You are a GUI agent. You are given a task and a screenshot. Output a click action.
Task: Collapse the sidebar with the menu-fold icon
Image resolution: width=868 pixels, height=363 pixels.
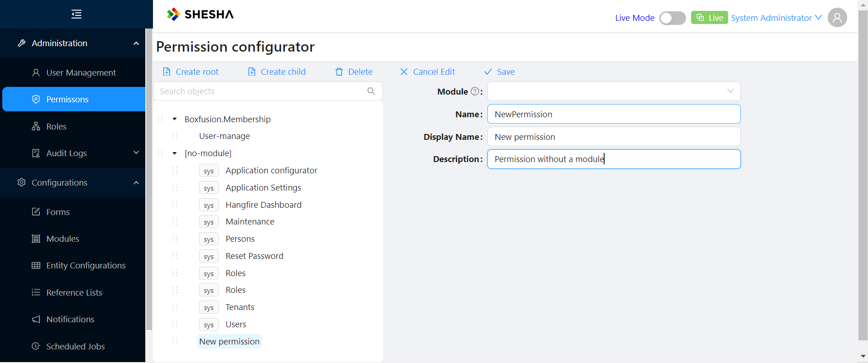[76, 14]
